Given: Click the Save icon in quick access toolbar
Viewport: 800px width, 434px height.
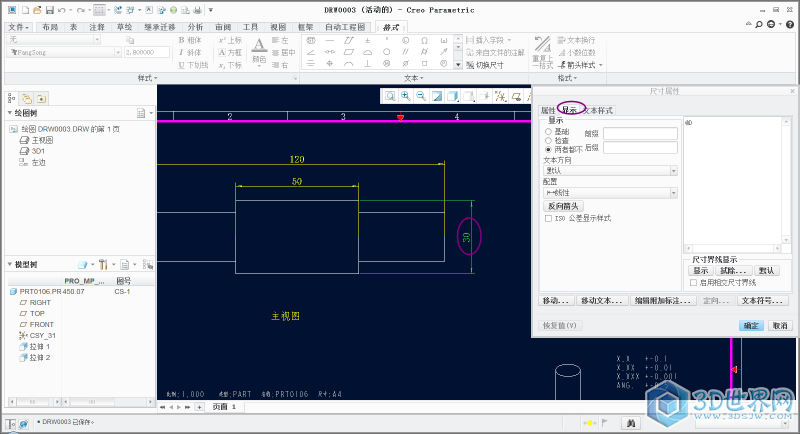Looking at the screenshot, I should pos(50,8).
